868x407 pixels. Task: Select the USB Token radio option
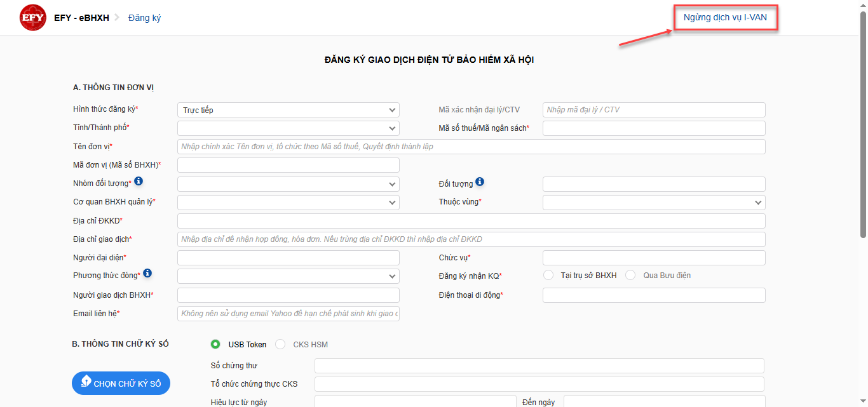click(216, 344)
